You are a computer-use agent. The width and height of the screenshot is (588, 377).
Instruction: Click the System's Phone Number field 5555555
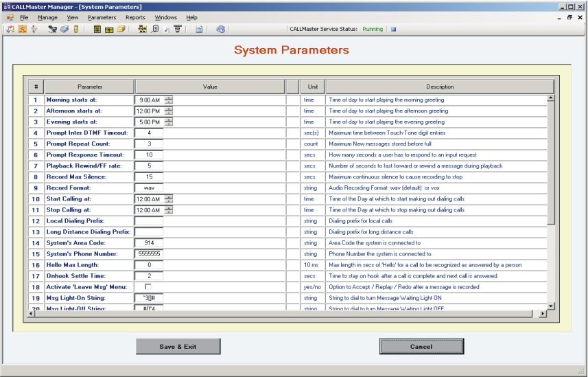pos(149,254)
